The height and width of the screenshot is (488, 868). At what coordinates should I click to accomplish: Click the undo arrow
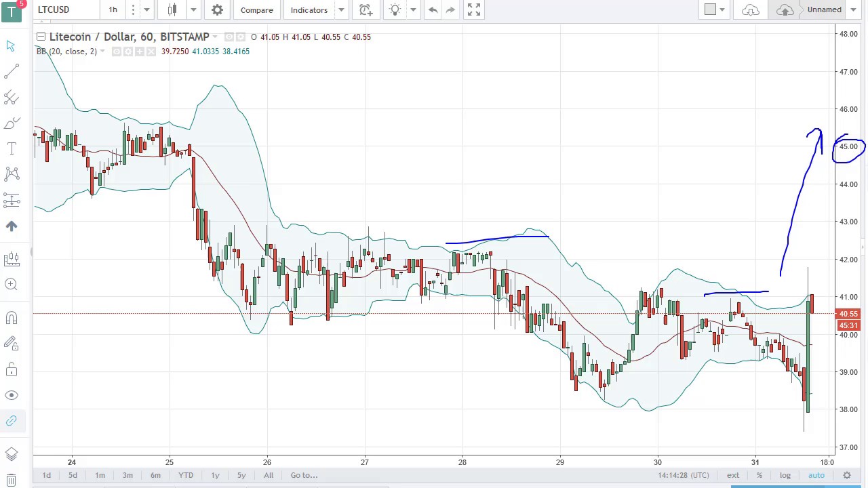pyautogui.click(x=433, y=9)
